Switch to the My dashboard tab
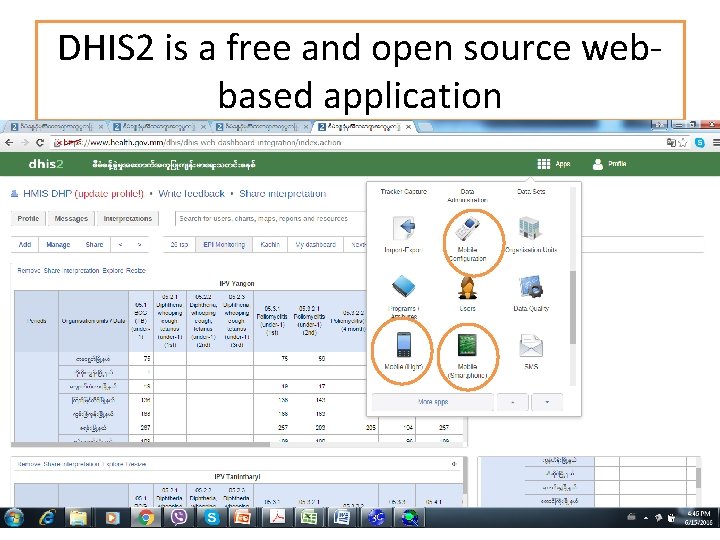Screen dimensions: 720x540 point(315,245)
